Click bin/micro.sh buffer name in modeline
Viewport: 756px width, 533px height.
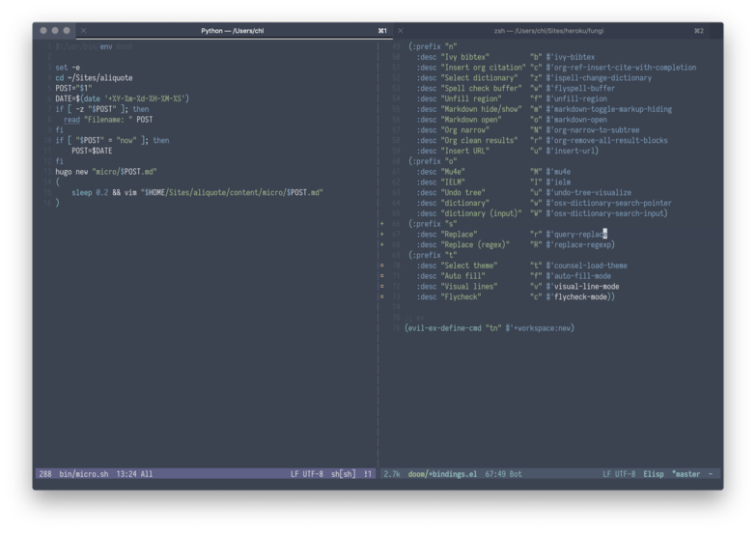pyautogui.click(x=84, y=474)
